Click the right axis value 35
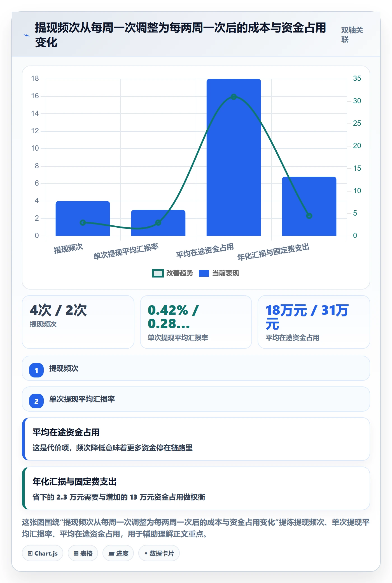 click(x=357, y=78)
